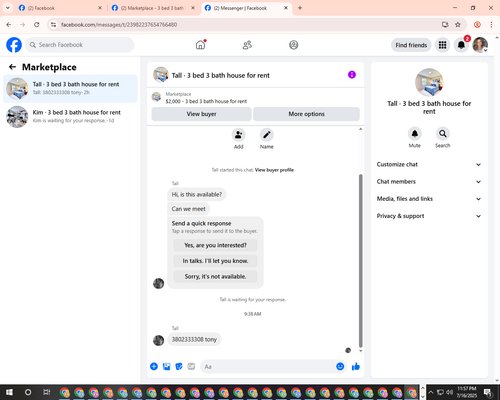500x400 pixels.
Task: Attach a photo using the image icon
Action: 166,366
